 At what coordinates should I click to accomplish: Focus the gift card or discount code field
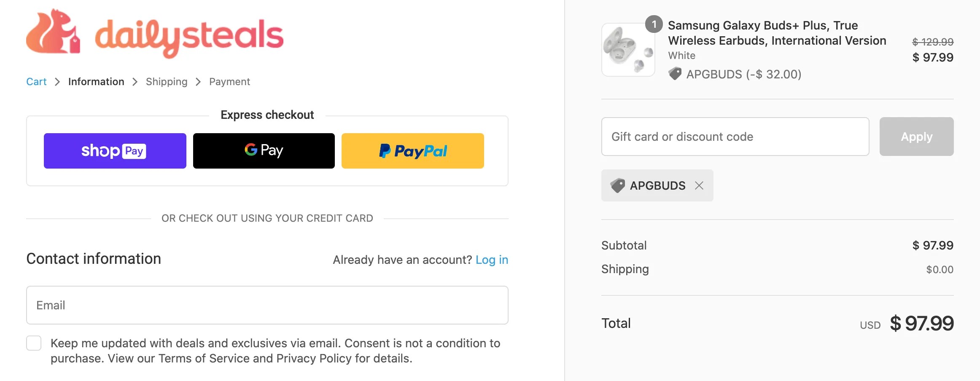coord(735,136)
